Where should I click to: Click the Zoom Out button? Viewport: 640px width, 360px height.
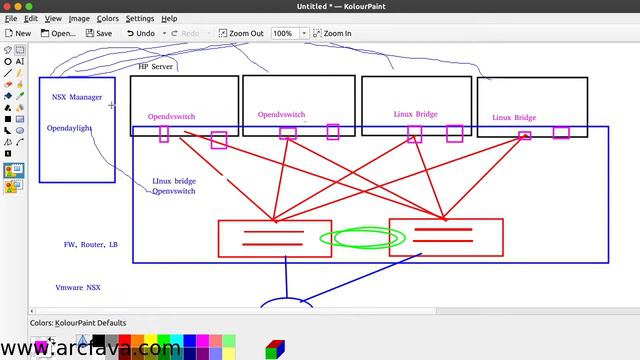(241, 33)
